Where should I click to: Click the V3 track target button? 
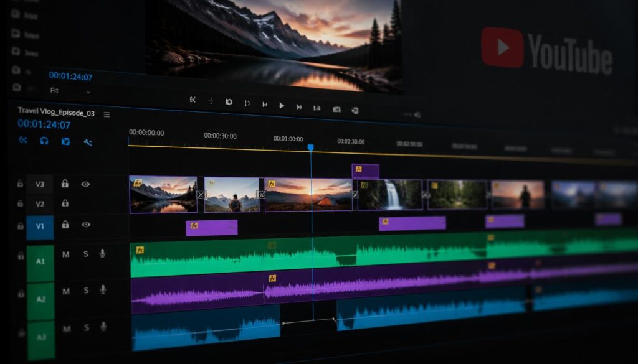[39, 184]
